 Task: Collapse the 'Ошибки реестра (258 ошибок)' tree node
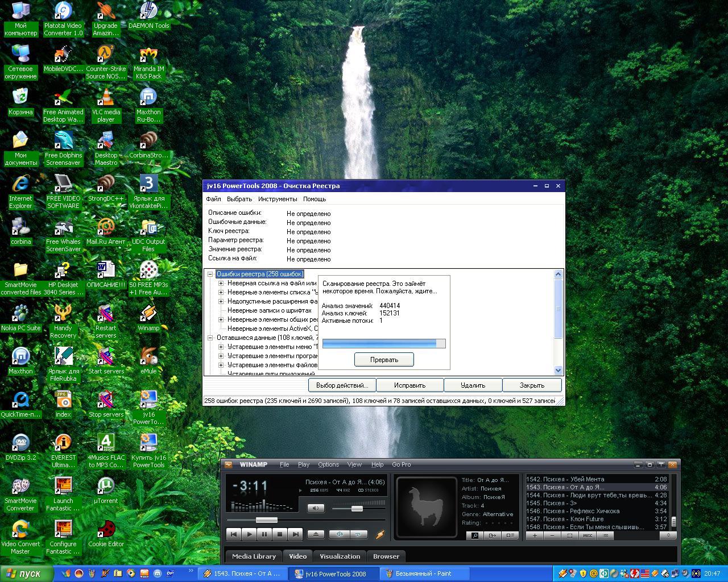pos(210,274)
